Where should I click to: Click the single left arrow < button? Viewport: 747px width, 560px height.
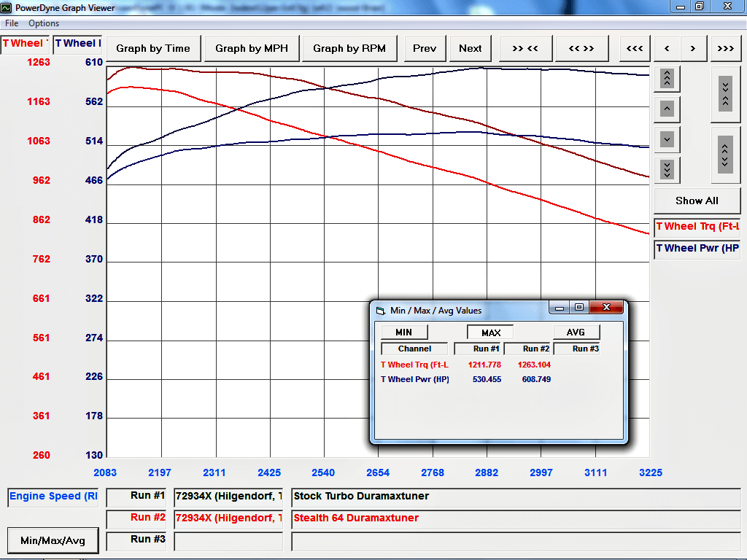point(667,49)
